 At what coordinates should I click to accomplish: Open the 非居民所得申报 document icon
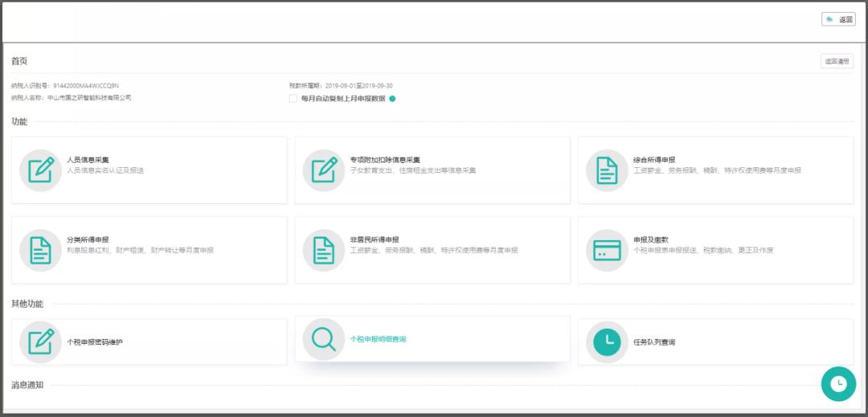(x=324, y=250)
